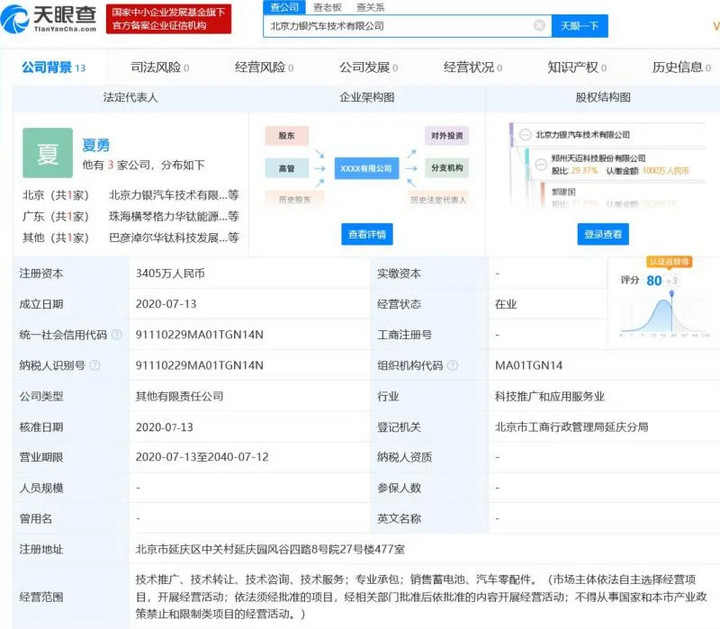Click the score distribution curve marker
The width and height of the screenshot is (720, 629).
tap(671, 293)
